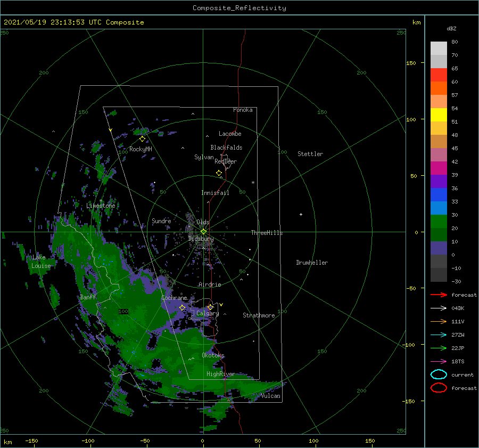This screenshot has height=448, width=479.
Task: Select the orange 111V arrow icon
Action: point(439,321)
